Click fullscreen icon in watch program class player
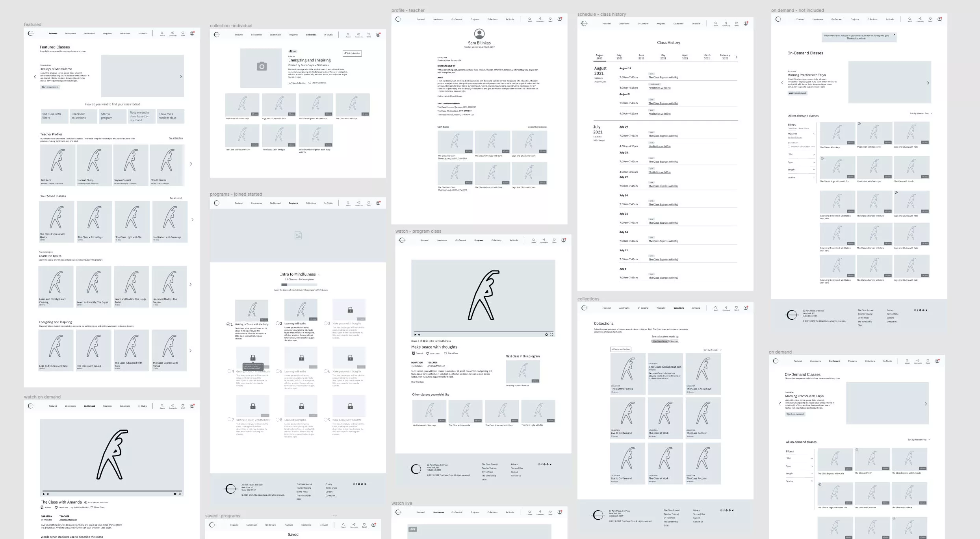 point(551,335)
